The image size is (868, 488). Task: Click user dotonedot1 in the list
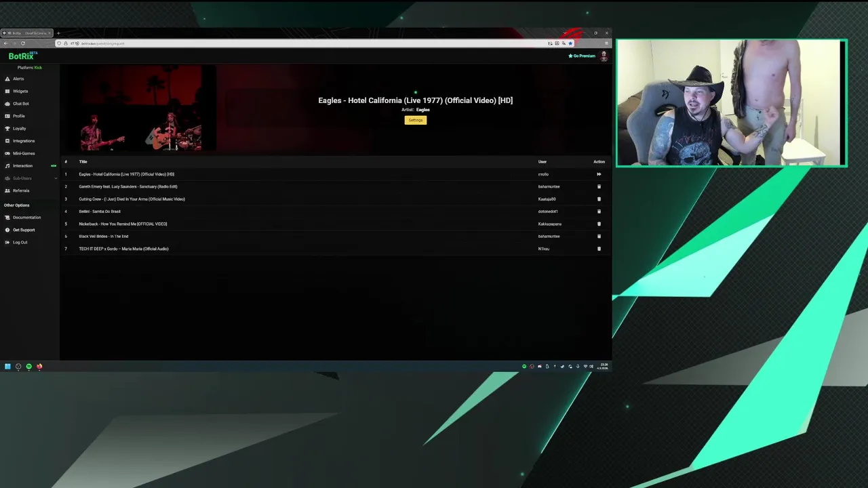pos(548,211)
